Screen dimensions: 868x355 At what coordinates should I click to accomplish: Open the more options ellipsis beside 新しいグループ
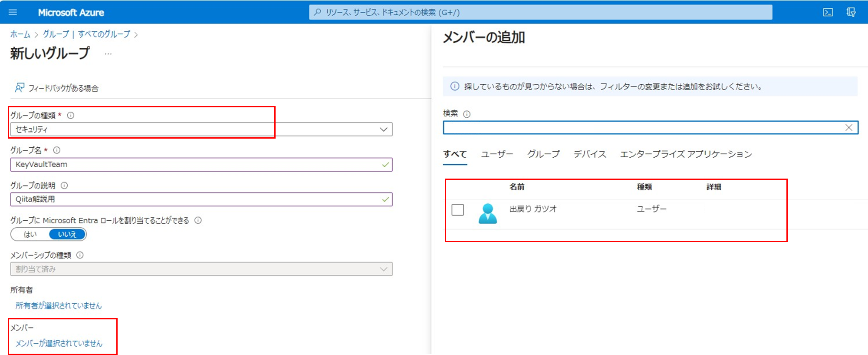tap(108, 54)
